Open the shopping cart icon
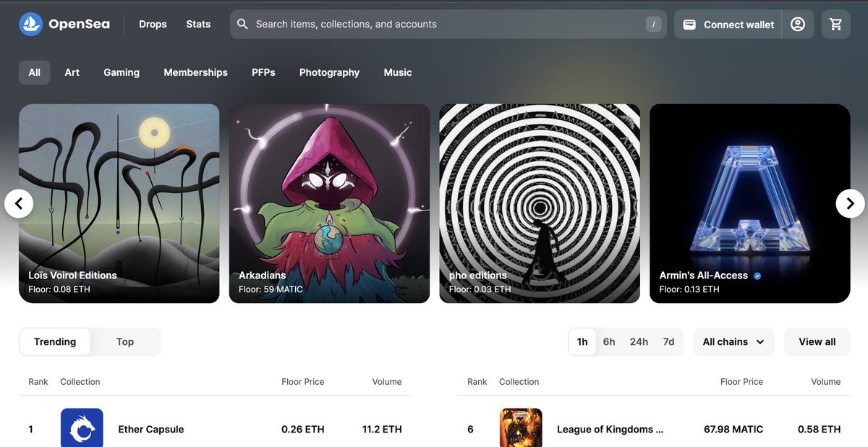 (836, 25)
